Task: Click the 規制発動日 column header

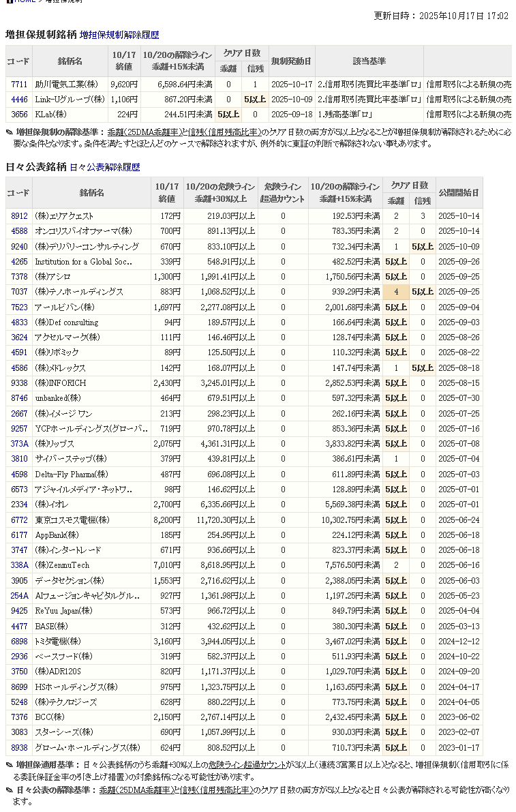Action: 292,61
